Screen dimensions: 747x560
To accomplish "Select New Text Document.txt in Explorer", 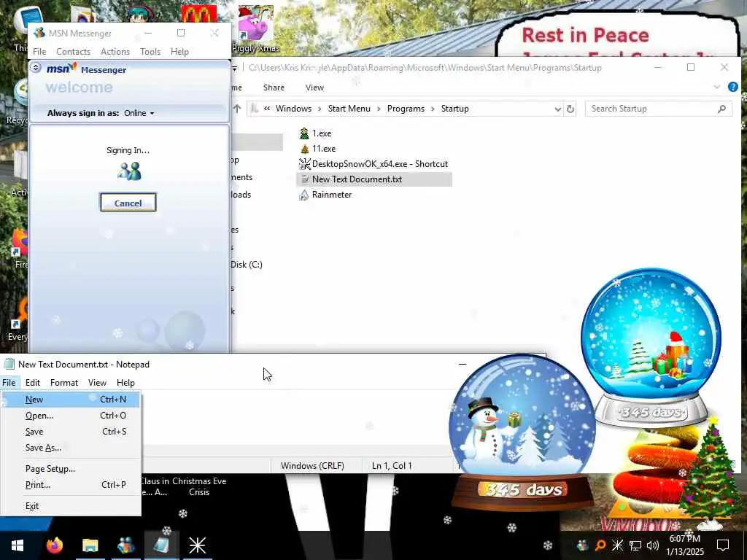I will click(373, 179).
